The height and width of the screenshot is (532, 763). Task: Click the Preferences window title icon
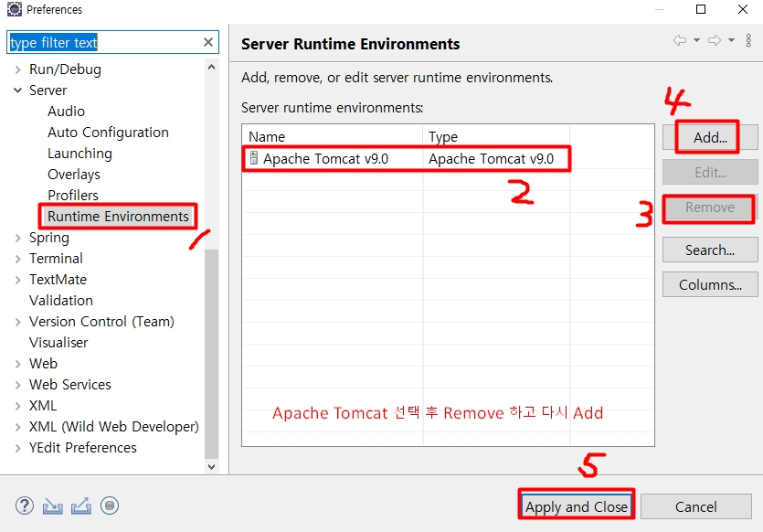point(14,9)
